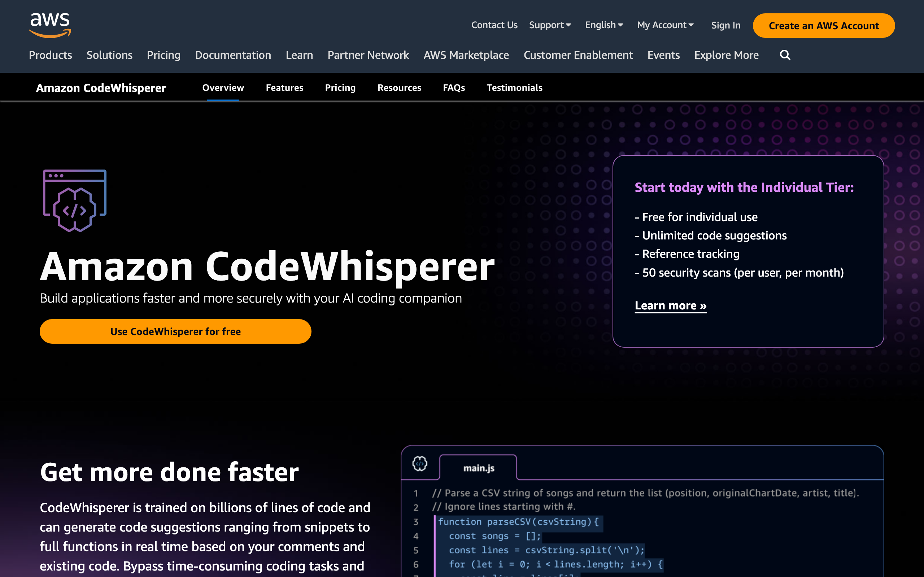Click the AWS logo in top-left corner
924x577 pixels.
pyautogui.click(x=50, y=25)
